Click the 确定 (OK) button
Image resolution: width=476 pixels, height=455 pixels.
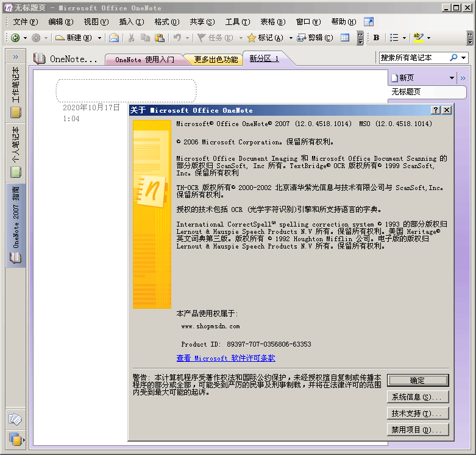(417, 381)
